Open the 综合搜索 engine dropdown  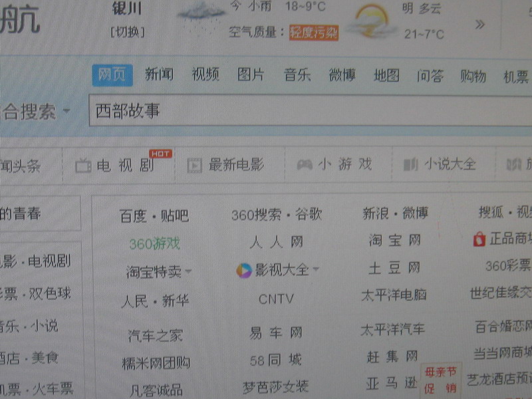click(66, 111)
